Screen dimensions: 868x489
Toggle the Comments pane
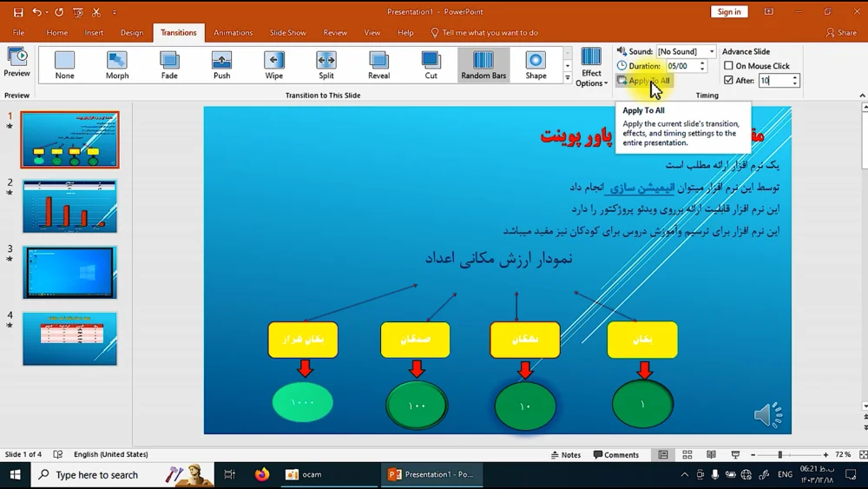pos(616,454)
